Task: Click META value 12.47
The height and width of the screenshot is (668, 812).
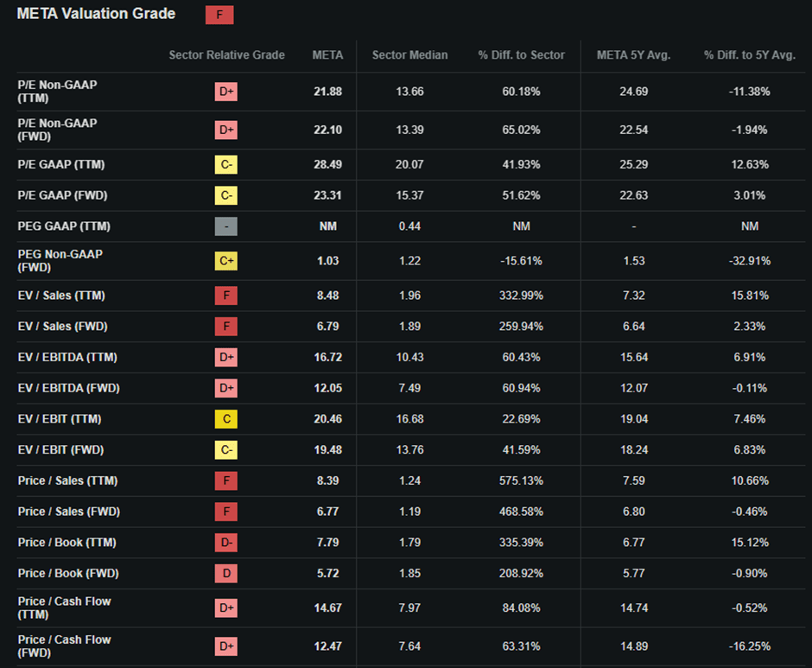Action: point(327,646)
